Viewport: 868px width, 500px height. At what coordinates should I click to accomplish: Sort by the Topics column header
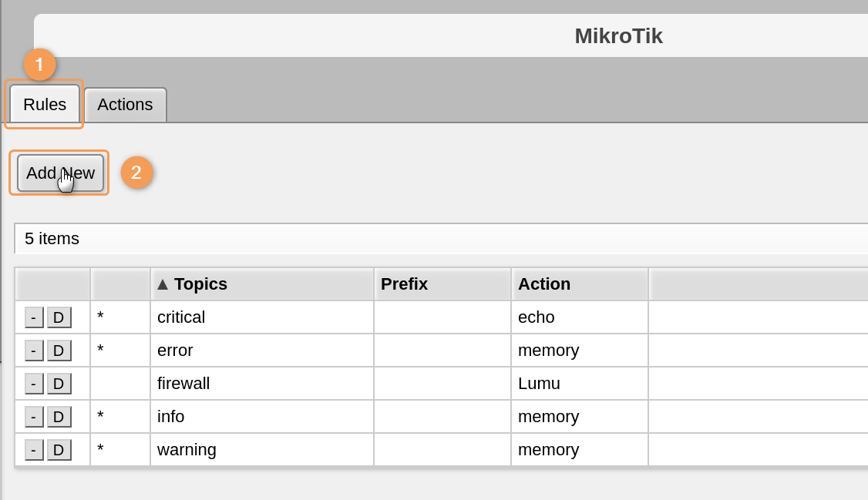point(200,284)
